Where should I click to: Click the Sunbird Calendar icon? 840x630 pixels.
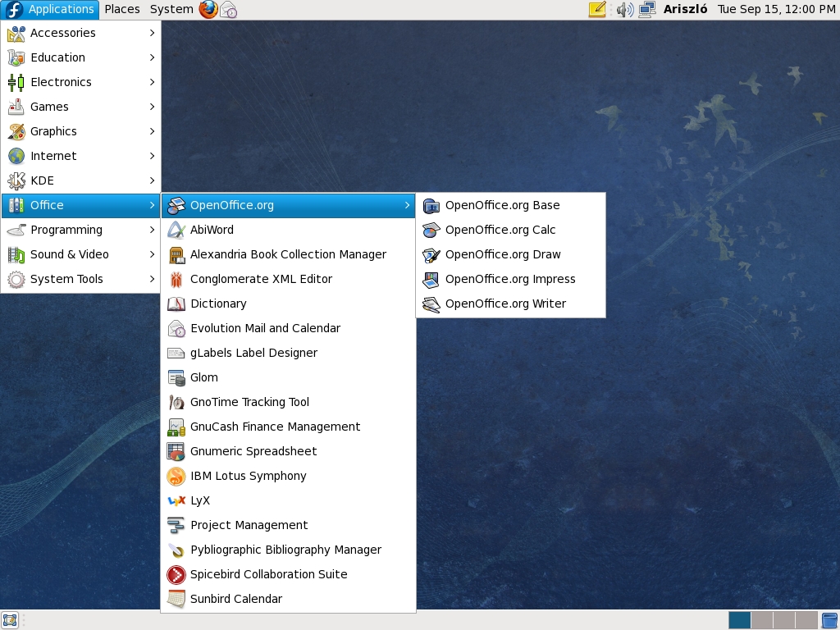[176, 600]
